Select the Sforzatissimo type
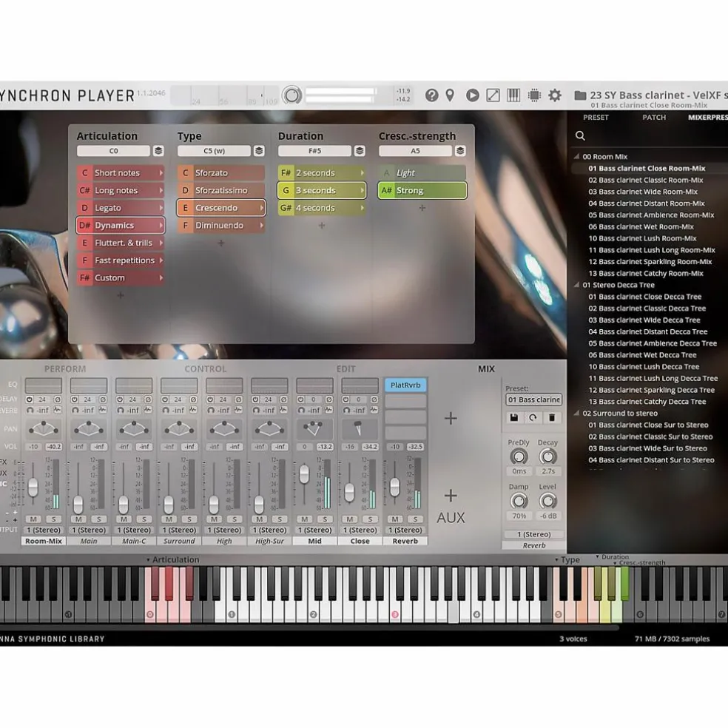728x728 pixels. [221, 190]
